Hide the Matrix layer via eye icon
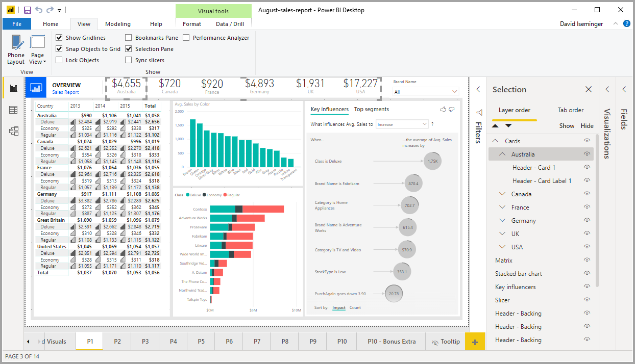This screenshot has height=364, width=635. (587, 261)
